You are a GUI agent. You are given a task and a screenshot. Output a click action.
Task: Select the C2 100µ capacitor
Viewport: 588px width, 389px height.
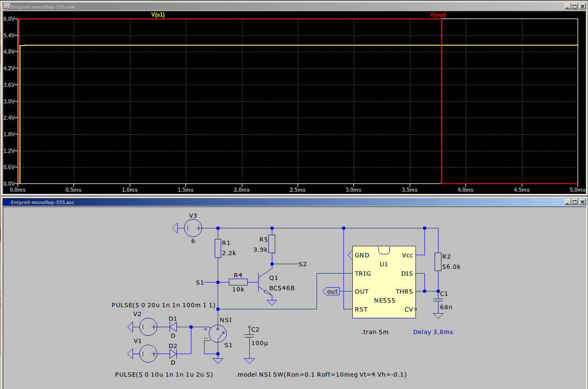coord(249,337)
